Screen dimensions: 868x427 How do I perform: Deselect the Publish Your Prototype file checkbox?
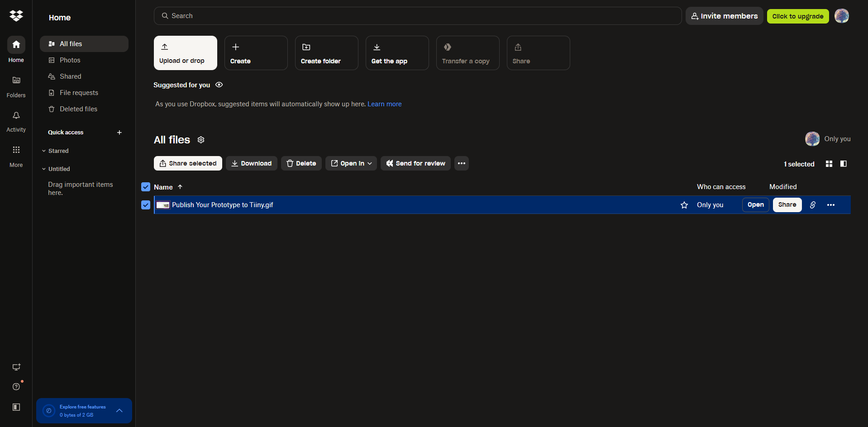click(146, 205)
